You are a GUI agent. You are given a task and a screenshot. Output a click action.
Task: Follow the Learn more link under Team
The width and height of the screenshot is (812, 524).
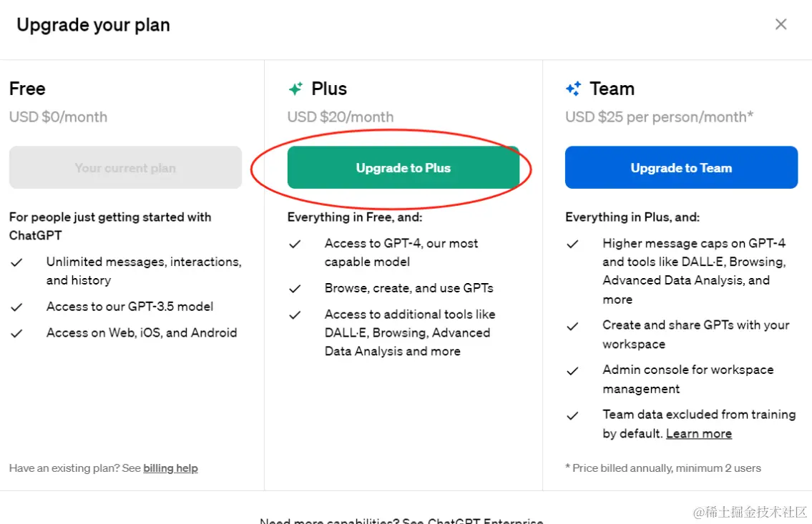698,433
